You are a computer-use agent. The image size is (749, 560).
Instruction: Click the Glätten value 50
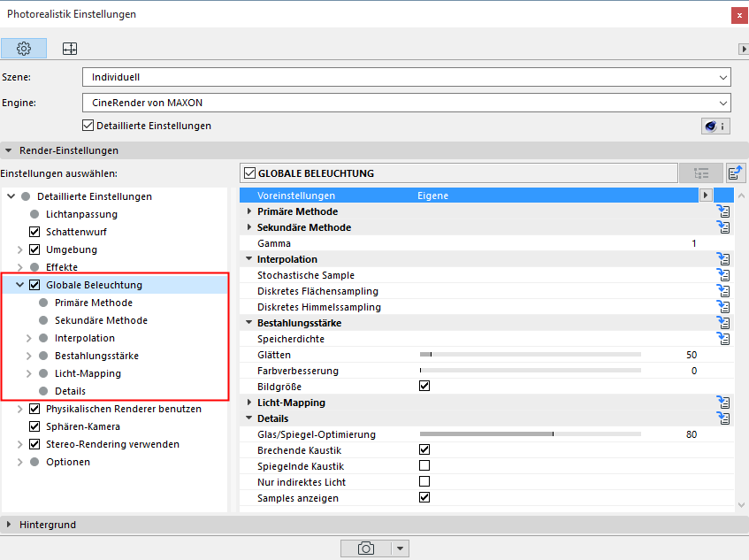[692, 355]
